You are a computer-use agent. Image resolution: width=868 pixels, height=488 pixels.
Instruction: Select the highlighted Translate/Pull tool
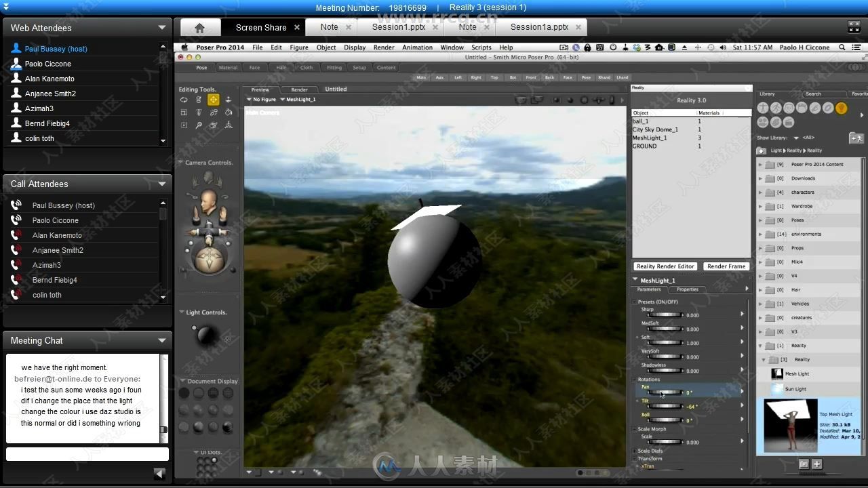214,100
